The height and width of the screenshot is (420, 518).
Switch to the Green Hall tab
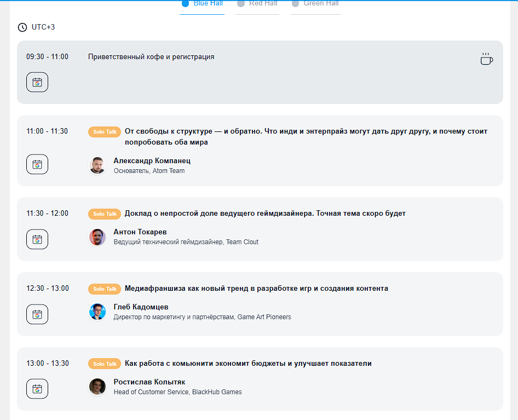315,4
